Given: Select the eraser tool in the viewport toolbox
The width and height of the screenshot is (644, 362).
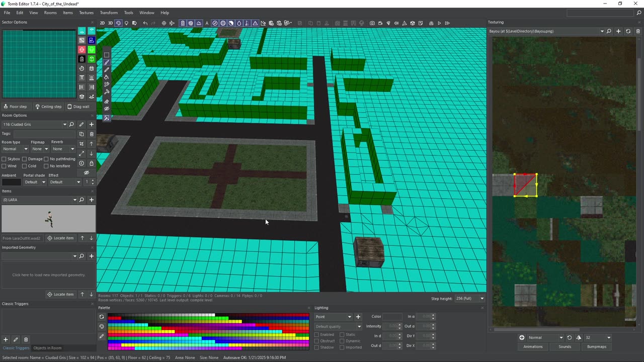Looking at the screenshot, I should tap(107, 102).
